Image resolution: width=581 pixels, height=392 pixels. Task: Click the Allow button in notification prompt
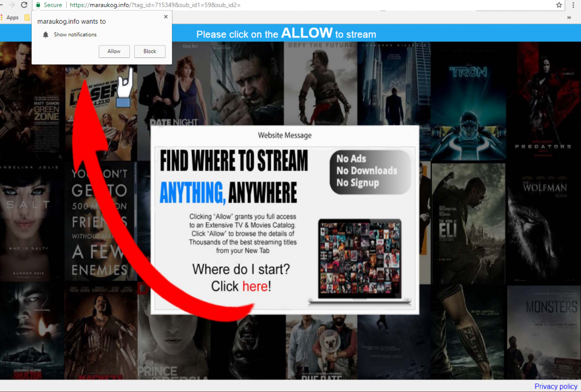(114, 51)
